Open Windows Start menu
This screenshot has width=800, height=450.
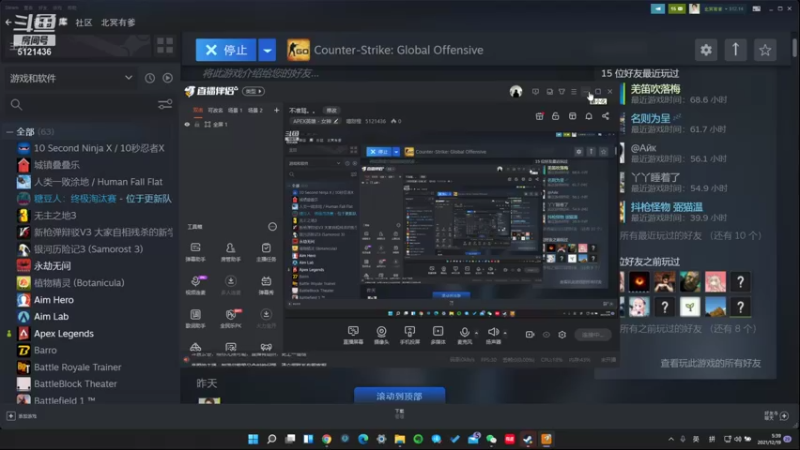(253, 439)
